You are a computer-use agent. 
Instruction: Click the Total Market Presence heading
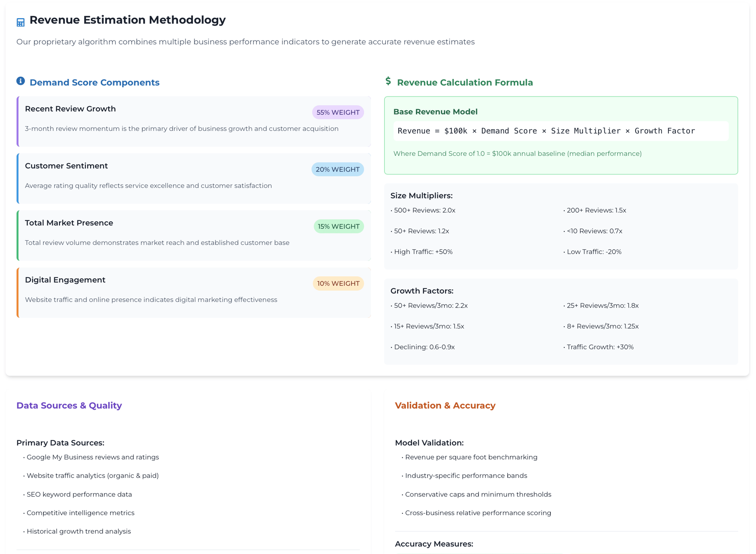[69, 223]
